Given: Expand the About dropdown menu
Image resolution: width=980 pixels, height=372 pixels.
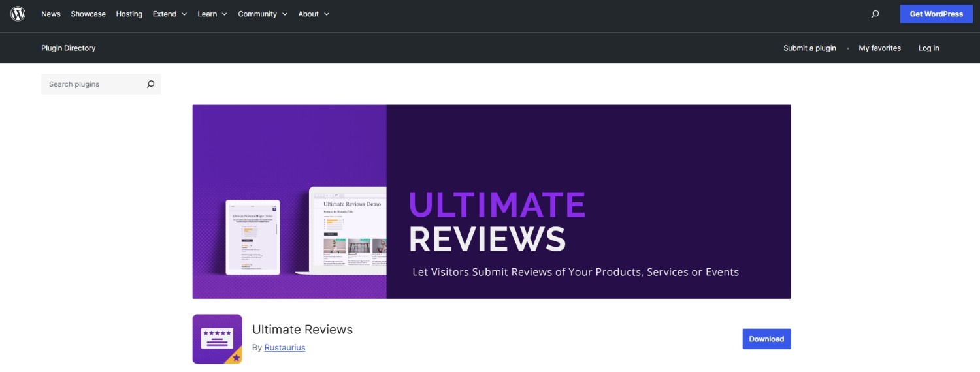Looking at the screenshot, I should (x=314, y=14).
